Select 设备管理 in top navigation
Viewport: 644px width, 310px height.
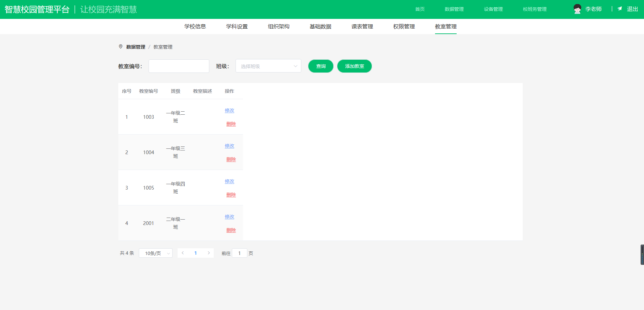point(493,9)
